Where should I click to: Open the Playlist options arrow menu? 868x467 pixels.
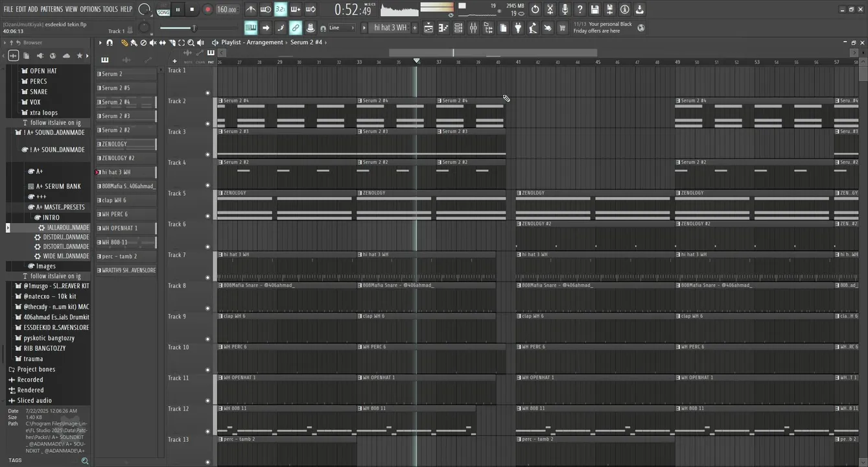point(100,43)
